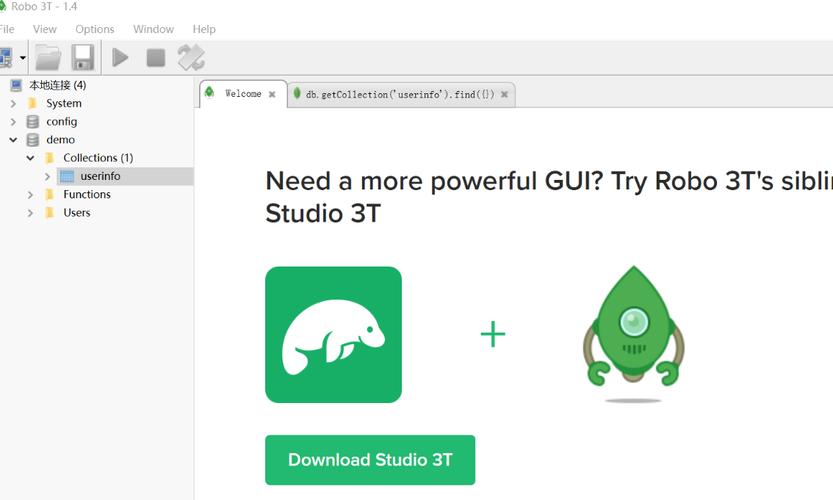The height and width of the screenshot is (500, 833).
Task: Select the Functions tree item
Action: [87, 194]
